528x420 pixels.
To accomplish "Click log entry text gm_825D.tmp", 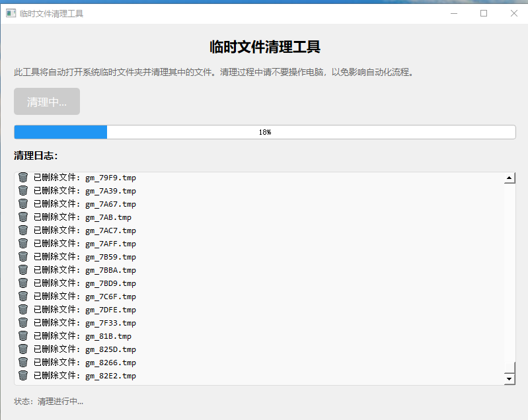I will coord(110,349).
